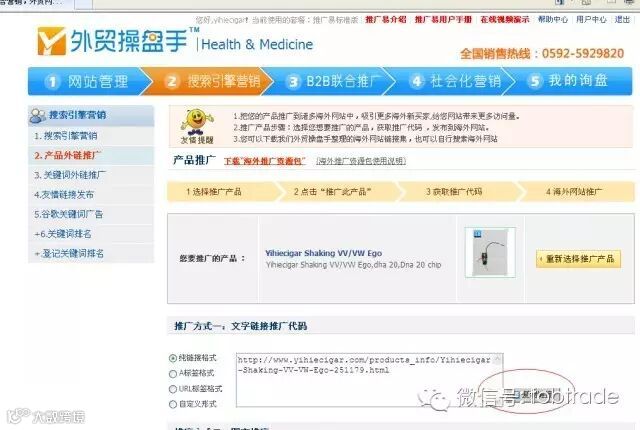Screen dimensions: 640x430
Task: Open the Yihiecigar product thumbnail image
Action: 490,253
